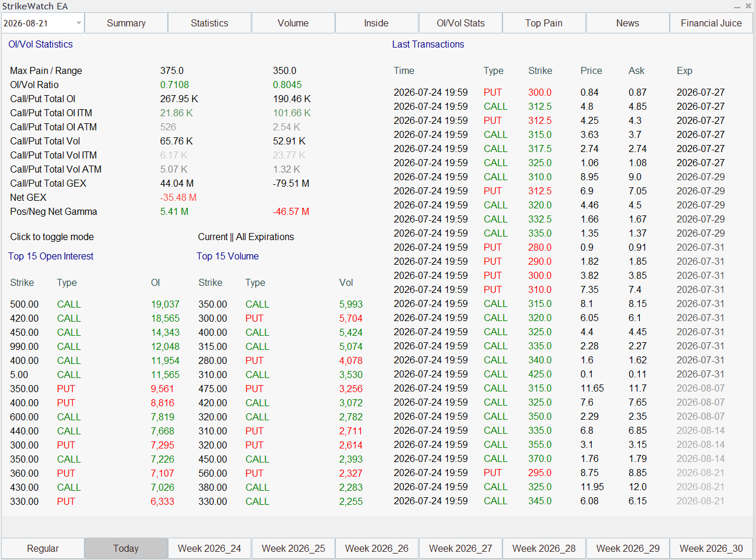The width and height of the screenshot is (756, 560).
Task: Click ask price 12.0 for 325.0 CALL
Action: (x=637, y=487)
